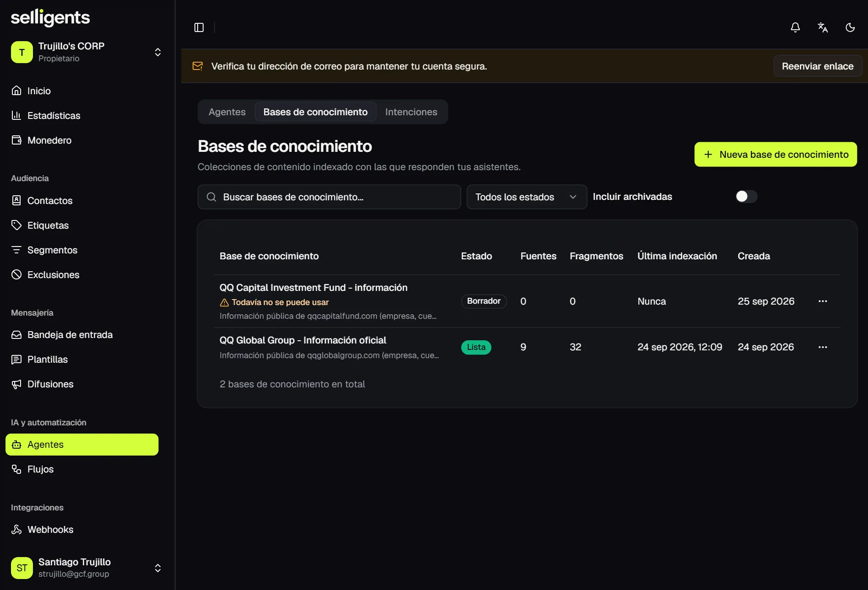Click the Flujos workflow icon
This screenshot has height=590, width=868.
coord(16,469)
